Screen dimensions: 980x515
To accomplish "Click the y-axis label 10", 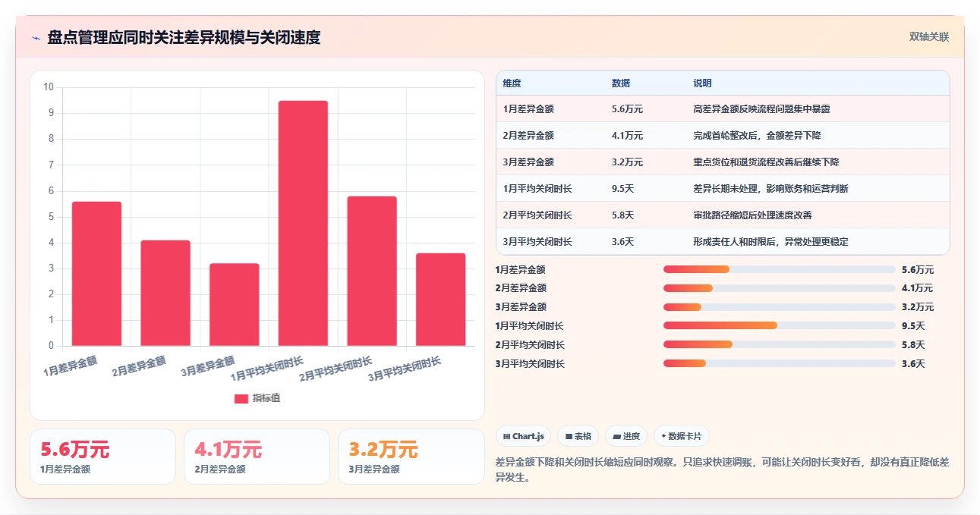I will point(49,87).
